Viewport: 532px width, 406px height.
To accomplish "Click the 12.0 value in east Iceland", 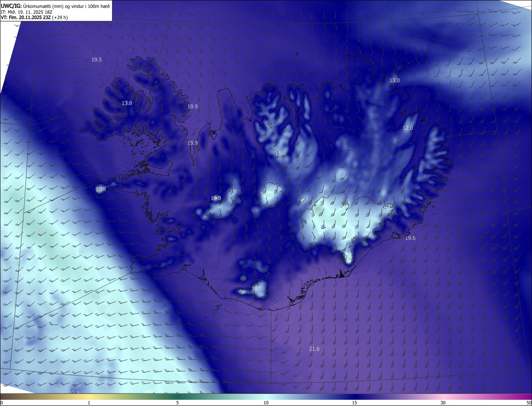I will (x=408, y=128).
